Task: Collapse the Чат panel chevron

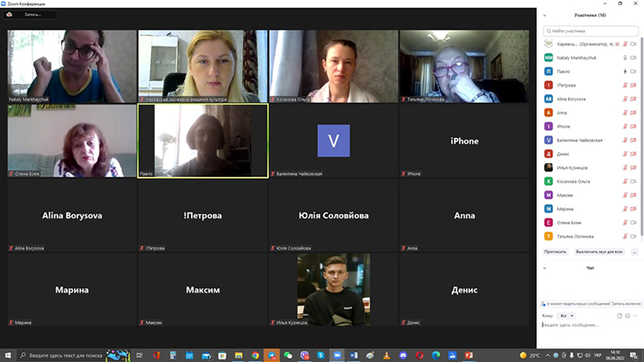Action: [544, 268]
